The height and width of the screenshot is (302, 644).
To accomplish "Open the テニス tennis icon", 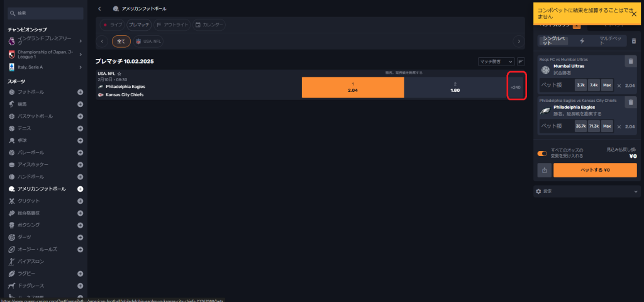I will tap(12, 128).
